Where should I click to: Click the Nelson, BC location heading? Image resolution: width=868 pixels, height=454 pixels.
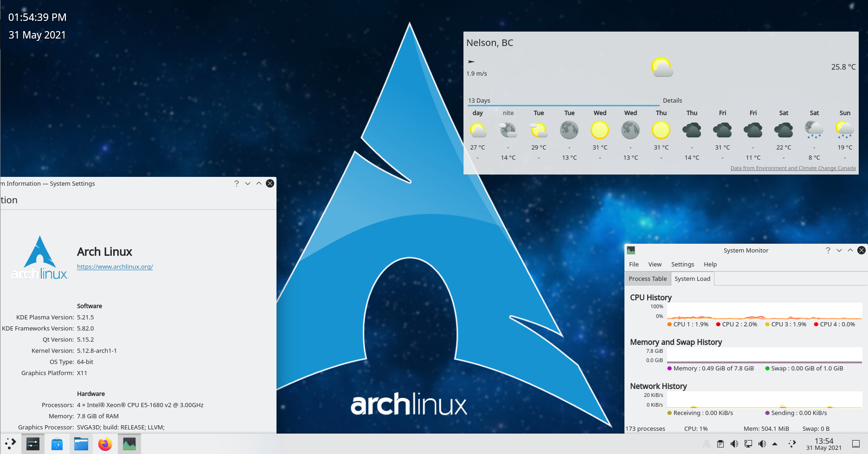[490, 43]
